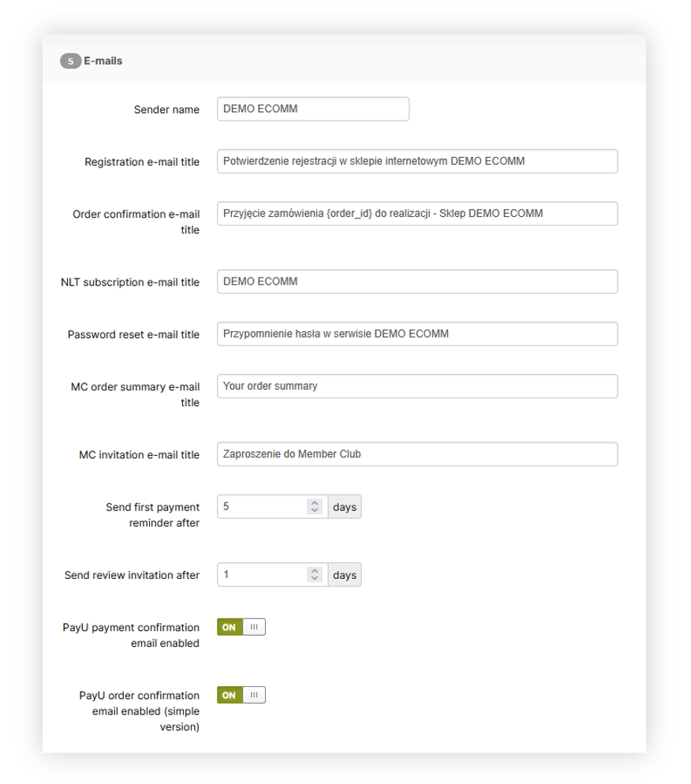The image size is (691, 784).
Task: Decrease the first payment reminder days value
Action: [315, 511]
